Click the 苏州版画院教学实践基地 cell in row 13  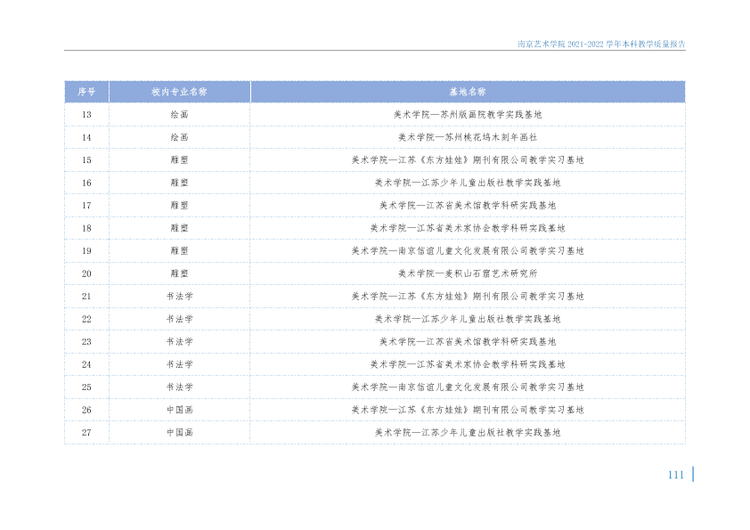coord(467,115)
